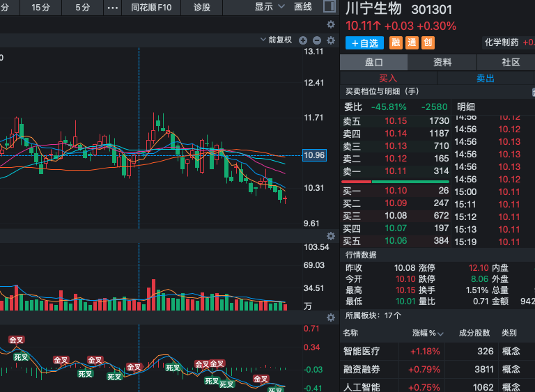This screenshot has width=535, height=392.
Task: Select the 卖二 10.12 order row
Action: pyautogui.click(x=396, y=159)
